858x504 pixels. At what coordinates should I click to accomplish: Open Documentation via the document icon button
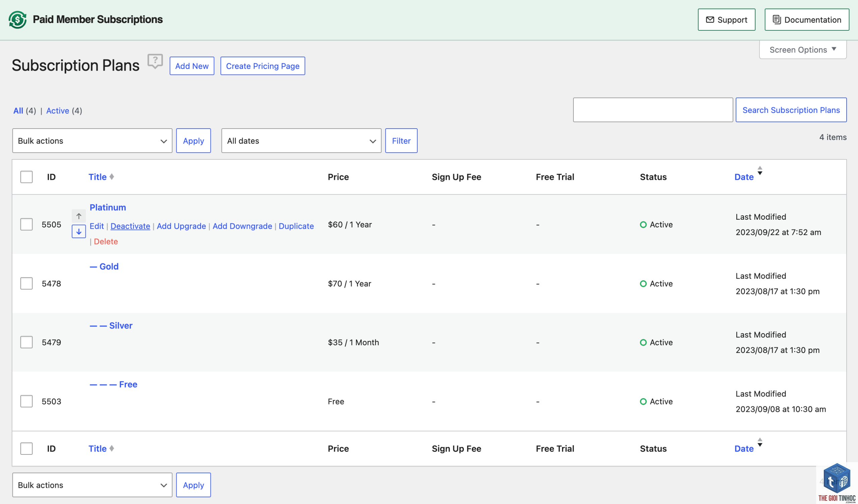tap(806, 20)
